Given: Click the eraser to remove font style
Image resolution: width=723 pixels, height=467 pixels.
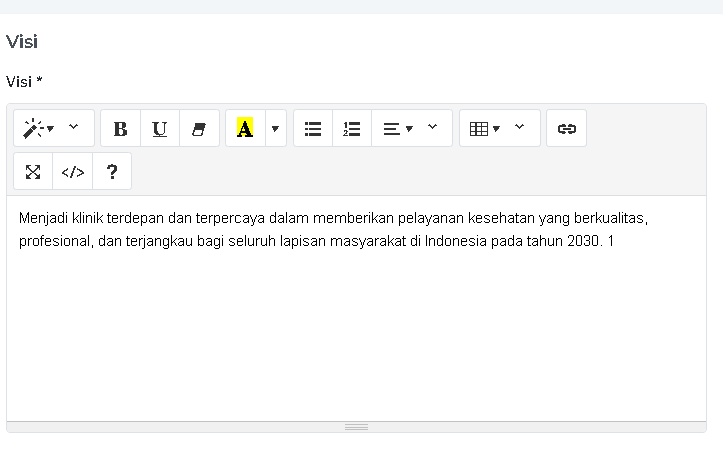Looking at the screenshot, I should [199, 128].
